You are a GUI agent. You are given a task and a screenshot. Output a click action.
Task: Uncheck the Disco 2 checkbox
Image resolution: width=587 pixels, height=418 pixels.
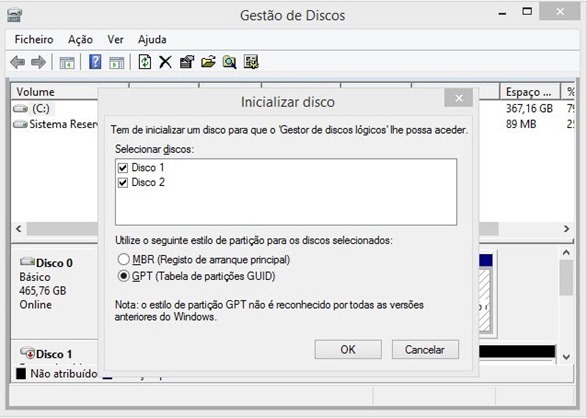pos(123,183)
